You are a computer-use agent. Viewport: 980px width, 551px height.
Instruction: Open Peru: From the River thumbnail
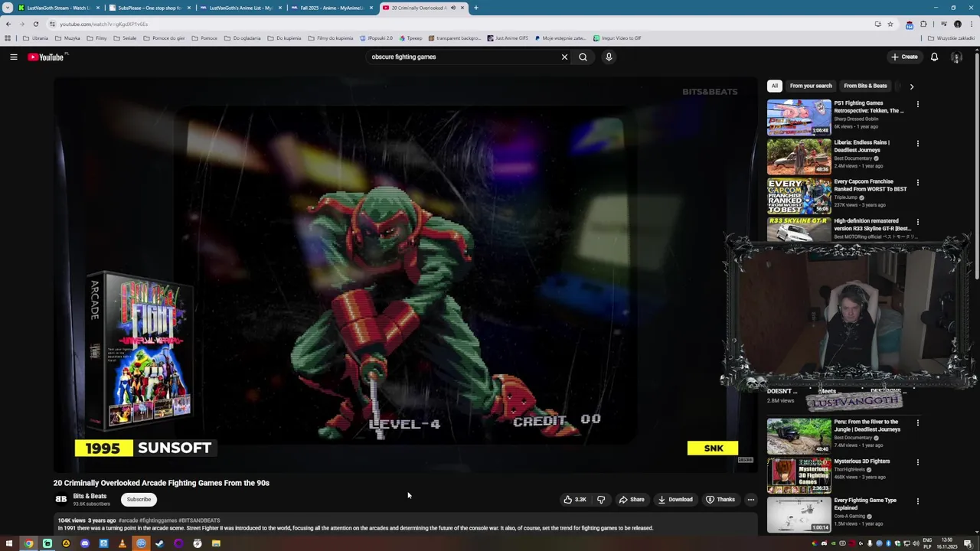(799, 435)
